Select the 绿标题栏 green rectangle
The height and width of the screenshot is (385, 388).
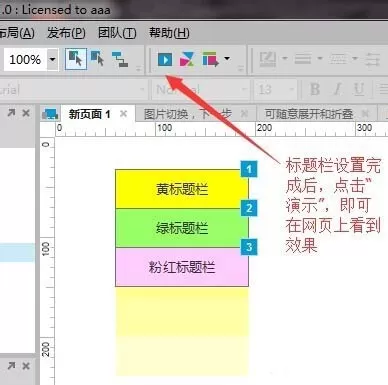[x=182, y=228]
